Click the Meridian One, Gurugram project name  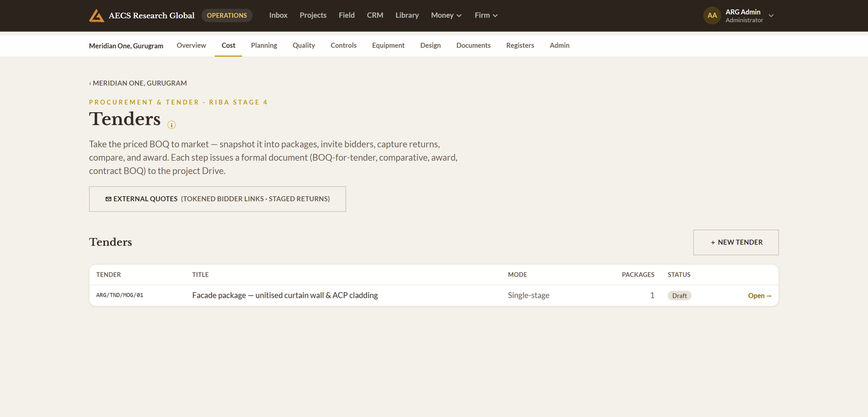tap(126, 46)
